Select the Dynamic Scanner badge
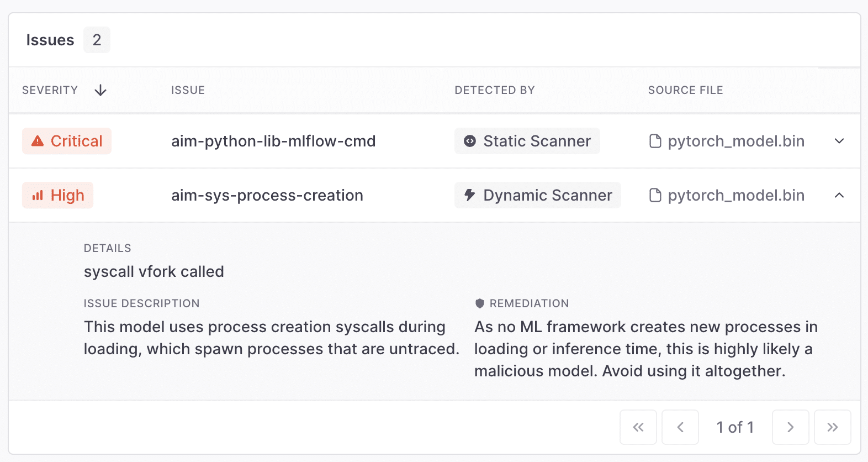Viewport: 868px width, 462px height. click(x=537, y=195)
